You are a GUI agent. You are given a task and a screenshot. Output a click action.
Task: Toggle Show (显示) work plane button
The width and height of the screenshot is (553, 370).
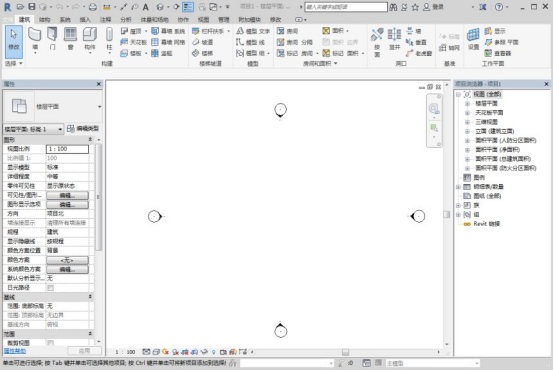click(x=495, y=31)
